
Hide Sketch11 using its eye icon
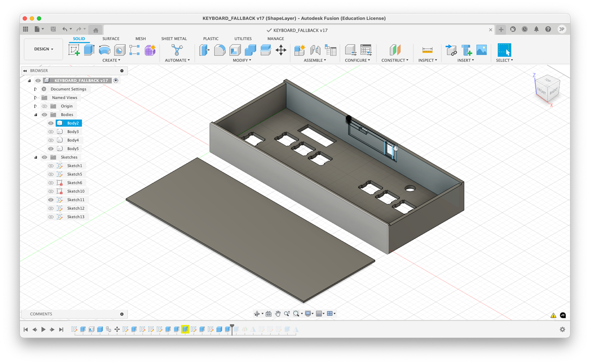[51, 200]
